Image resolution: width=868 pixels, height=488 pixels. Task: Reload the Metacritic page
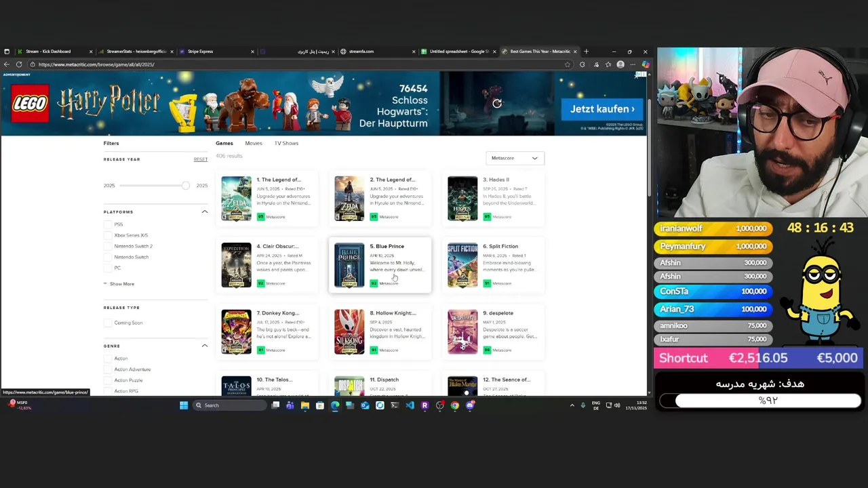click(x=19, y=64)
